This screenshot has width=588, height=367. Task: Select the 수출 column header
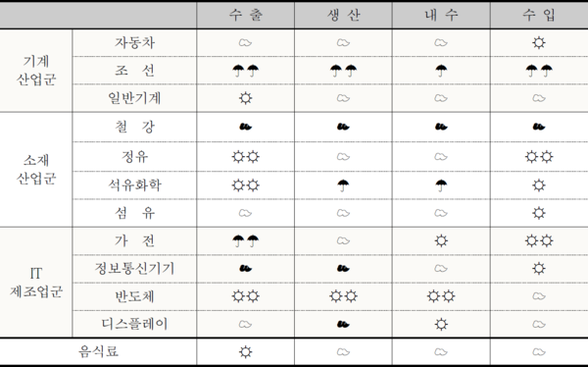tap(246, 15)
